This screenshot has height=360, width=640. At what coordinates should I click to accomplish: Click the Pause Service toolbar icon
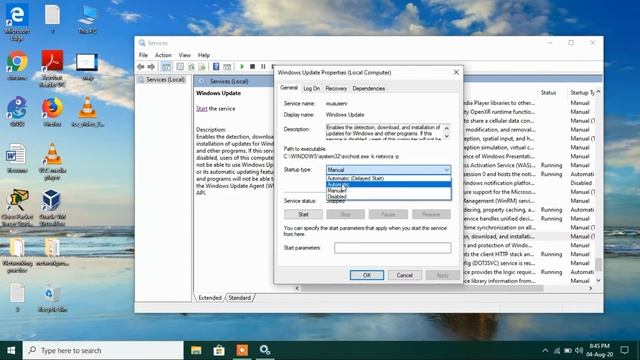coord(263,67)
